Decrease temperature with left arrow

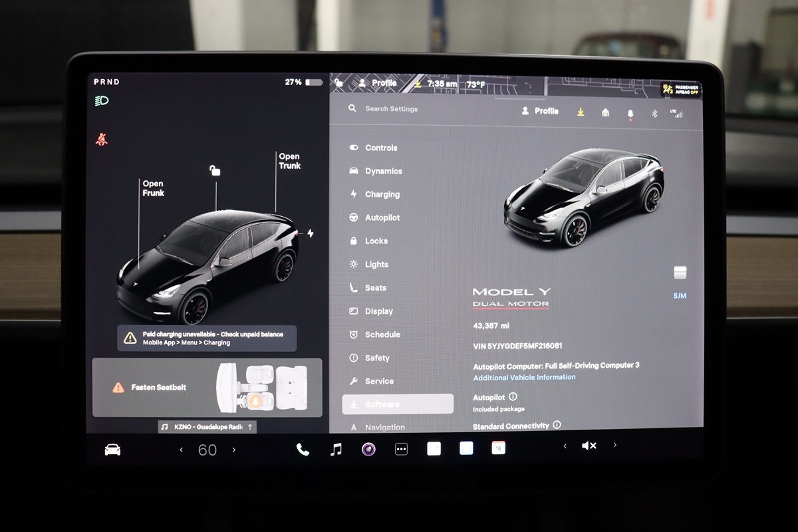click(181, 450)
